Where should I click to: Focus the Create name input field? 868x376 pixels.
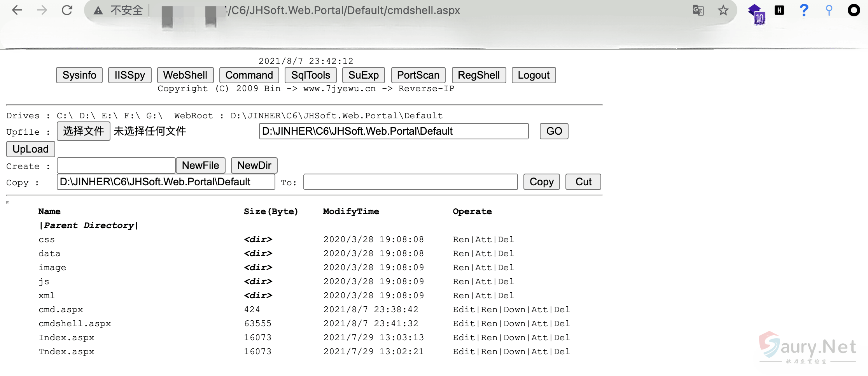pos(116,165)
